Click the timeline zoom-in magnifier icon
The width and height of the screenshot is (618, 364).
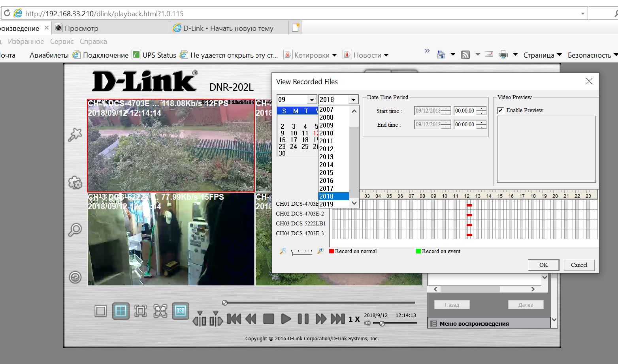320,251
